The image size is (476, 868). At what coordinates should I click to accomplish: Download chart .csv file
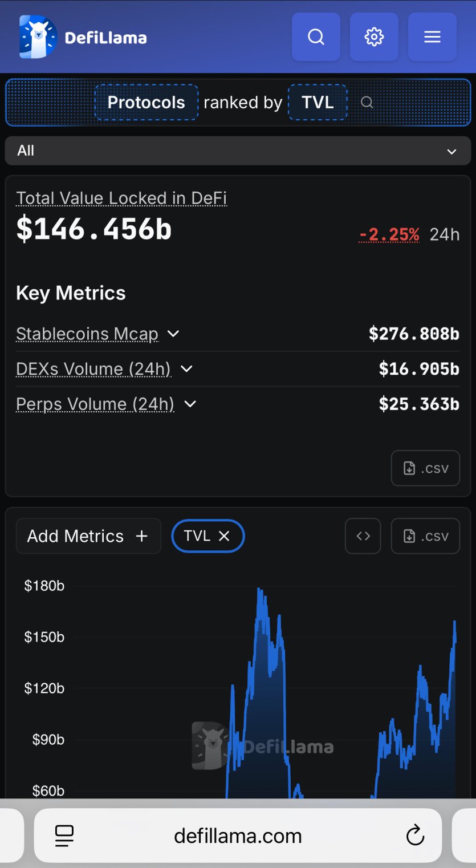425,536
